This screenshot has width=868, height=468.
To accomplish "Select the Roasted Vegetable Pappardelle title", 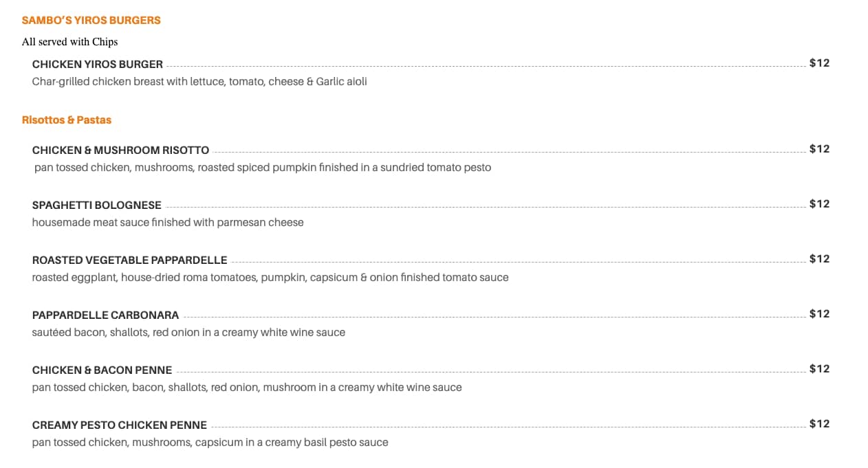I will tap(129, 260).
